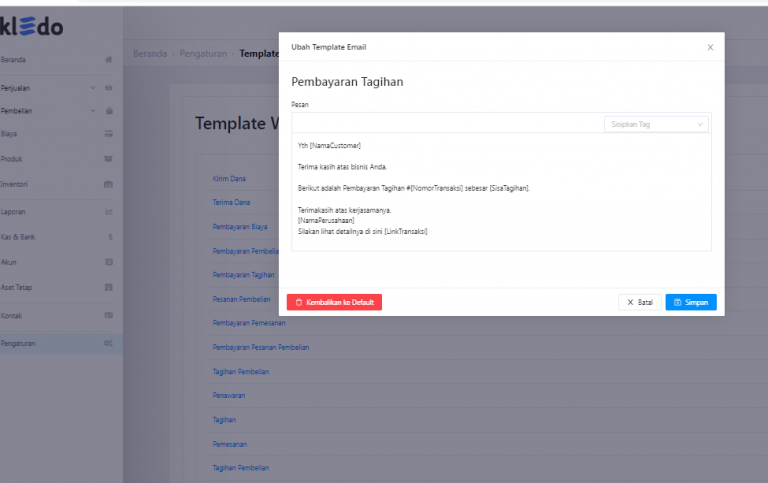Click the Kontak icon in sidebar

pos(108,315)
